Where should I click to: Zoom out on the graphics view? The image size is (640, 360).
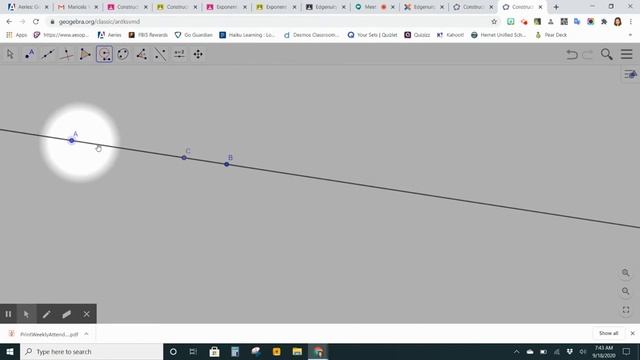(626, 291)
